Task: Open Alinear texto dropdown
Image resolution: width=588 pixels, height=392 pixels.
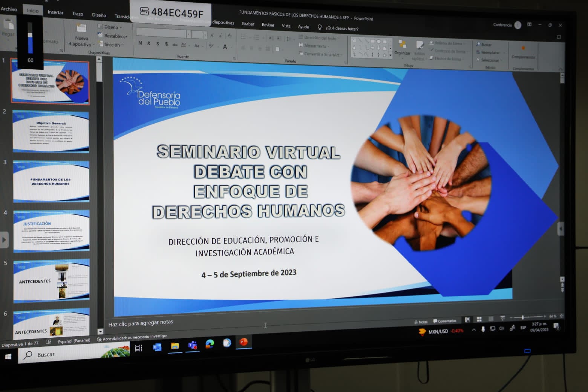Action: coord(314,46)
